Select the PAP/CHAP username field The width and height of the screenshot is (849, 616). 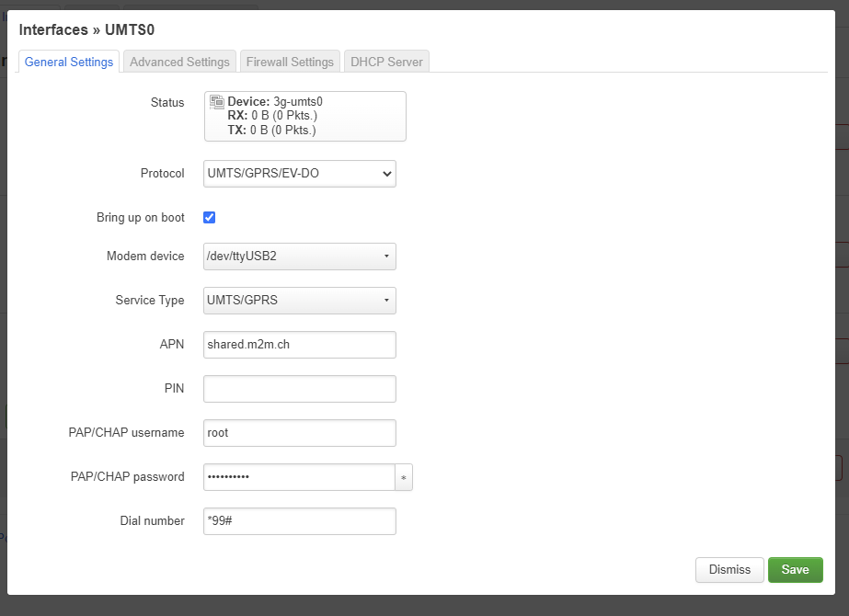[x=300, y=433]
